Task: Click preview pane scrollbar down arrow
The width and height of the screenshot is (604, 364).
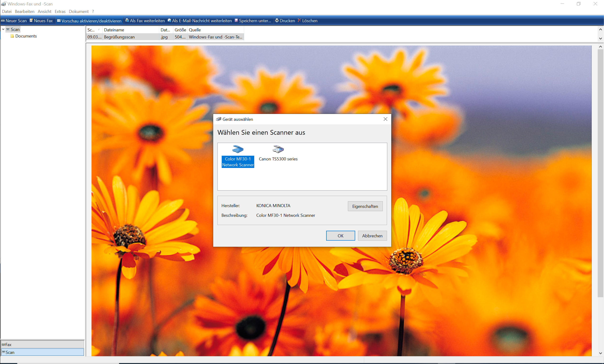Action: [x=600, y=353]
